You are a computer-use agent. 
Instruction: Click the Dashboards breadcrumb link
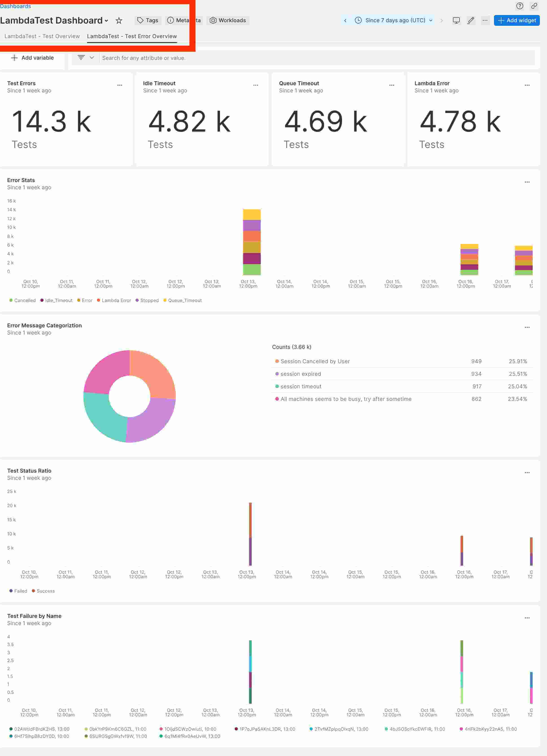click(15, 6)
